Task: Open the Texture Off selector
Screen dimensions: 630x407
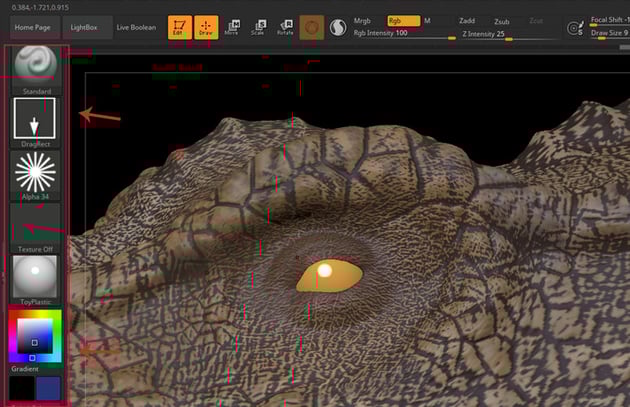Action: (x=37, y=225)
